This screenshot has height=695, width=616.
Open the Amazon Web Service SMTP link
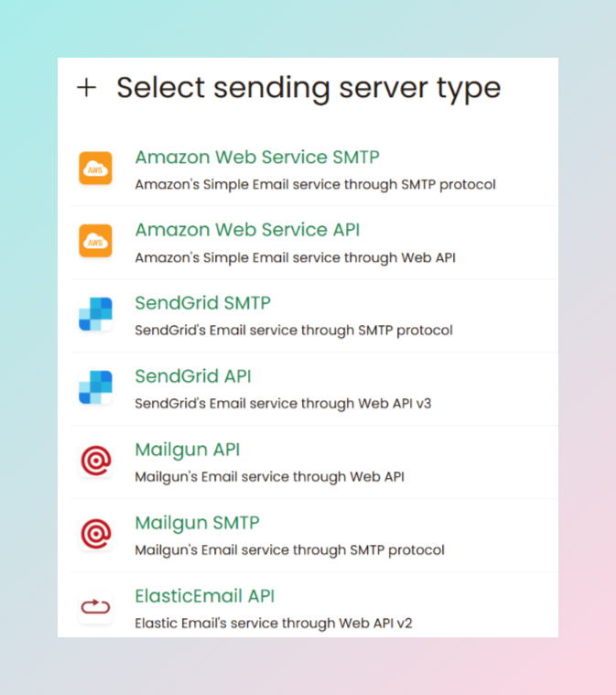[257, 157]
